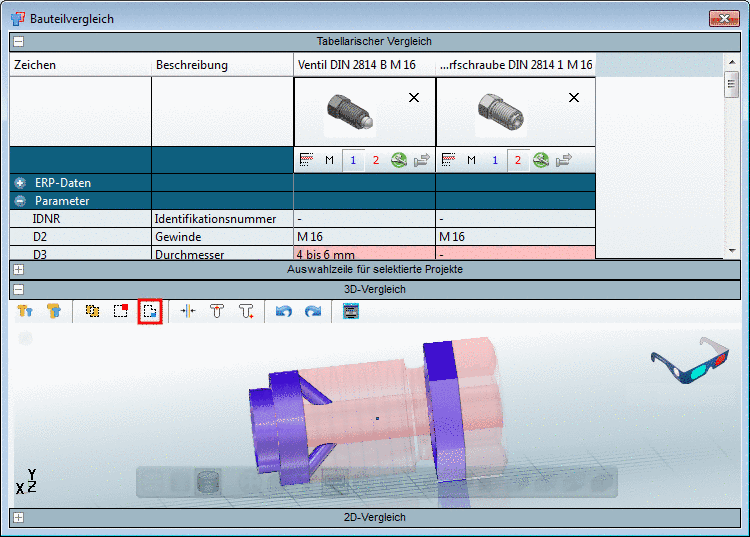Click the second orange-blue part icon in 3D toolbar
The width and height of the screenshot is (750, 537).
coord(54,311)
